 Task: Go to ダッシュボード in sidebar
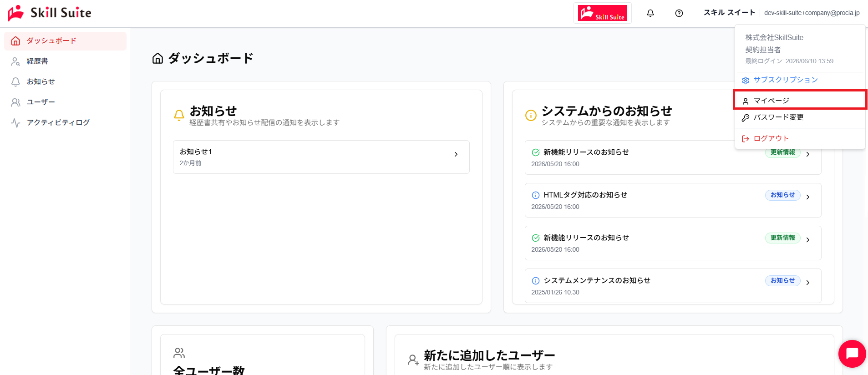click(65, 41)
